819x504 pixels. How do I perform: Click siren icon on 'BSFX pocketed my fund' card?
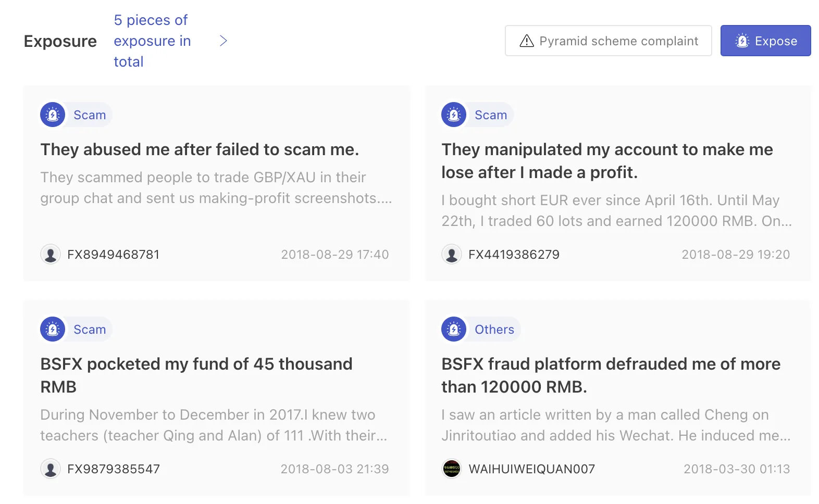coord(53,329)
